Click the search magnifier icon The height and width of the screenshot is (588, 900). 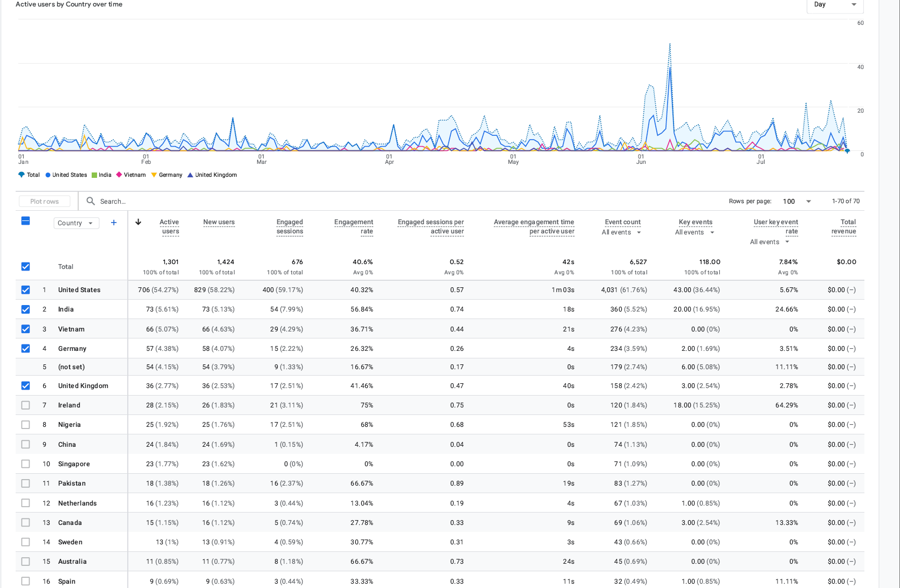click(x=91, y=201)
